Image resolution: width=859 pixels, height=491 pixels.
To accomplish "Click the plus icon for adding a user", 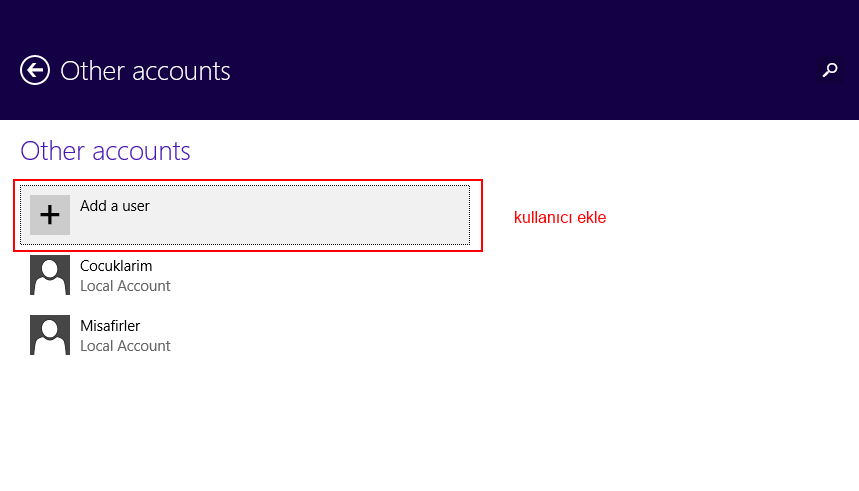I will (50, 215).
